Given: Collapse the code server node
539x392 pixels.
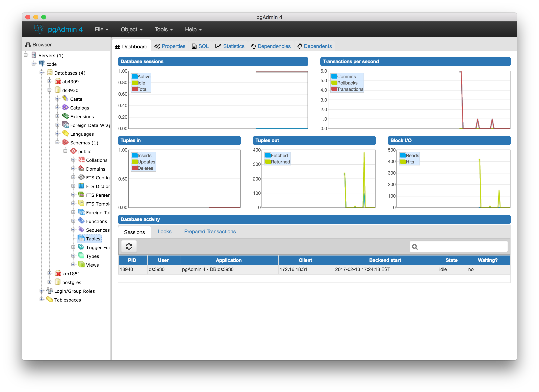Looking at the screenshot, I should tap(34, 64).
